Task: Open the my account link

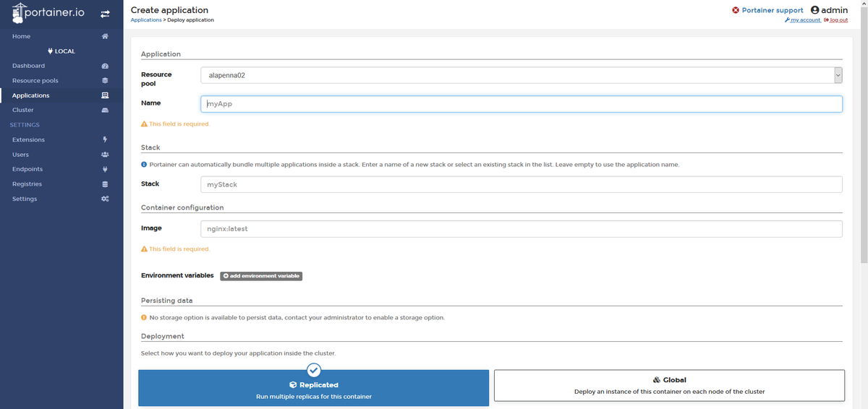Action: click(802, 20)
